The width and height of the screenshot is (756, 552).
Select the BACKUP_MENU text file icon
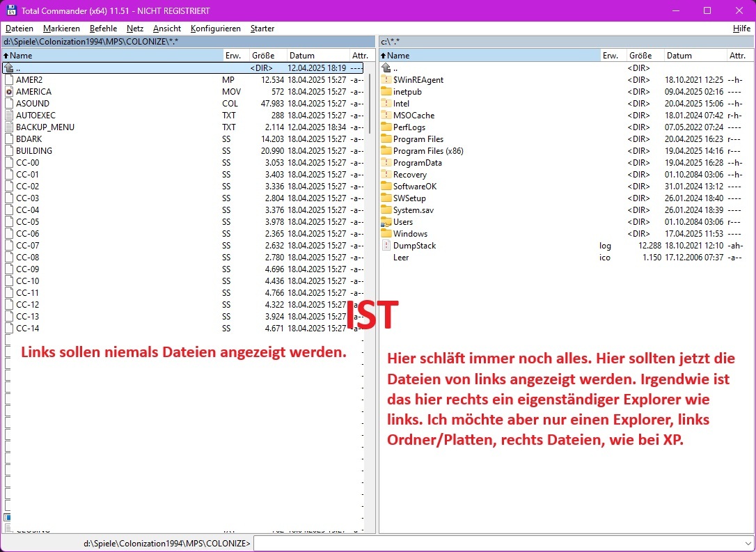click(x=8, y=127)
